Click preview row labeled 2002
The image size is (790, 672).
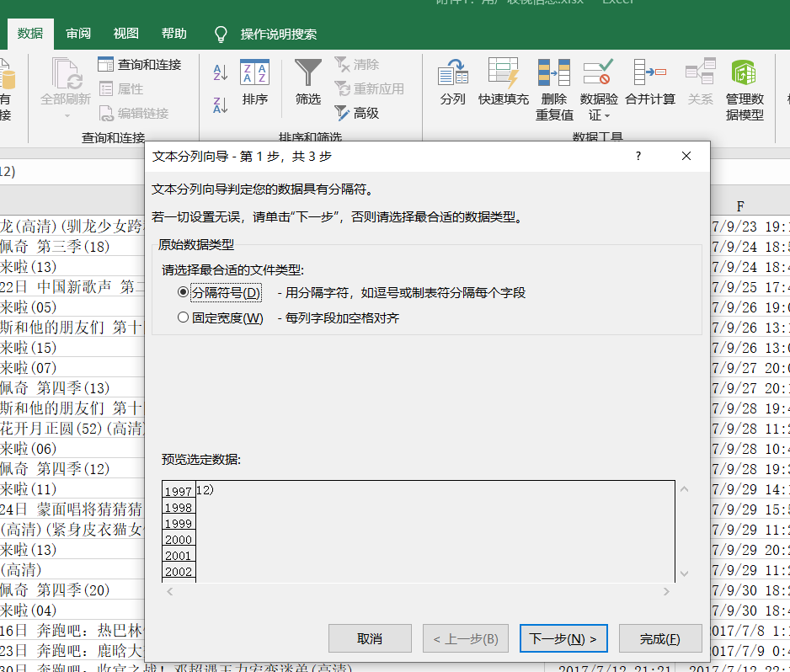tap(179, 572)
